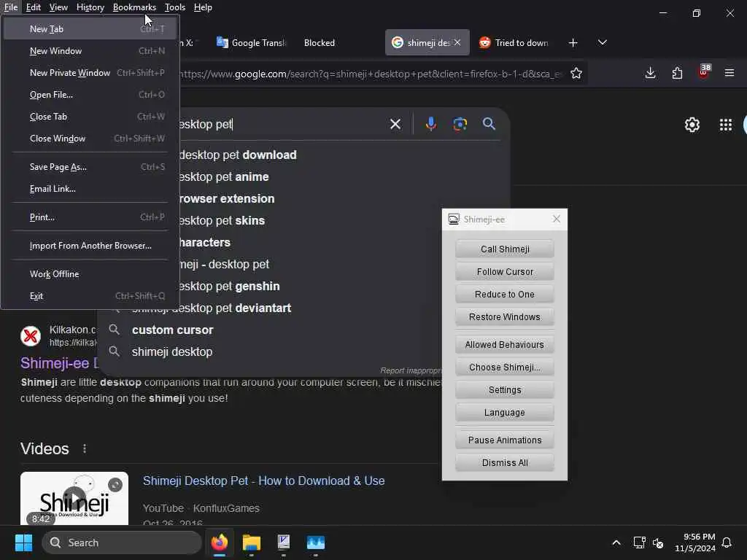Close the shimeji desktop pet tab
The width and height of the screenshot is (747, 560).
(457, 42)
